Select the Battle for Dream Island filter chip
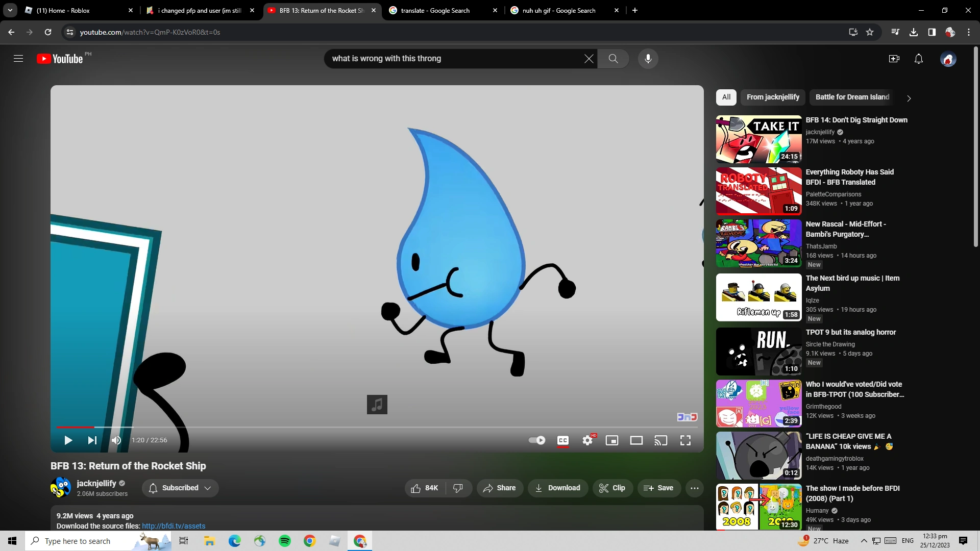 click(x=851, y=97)
